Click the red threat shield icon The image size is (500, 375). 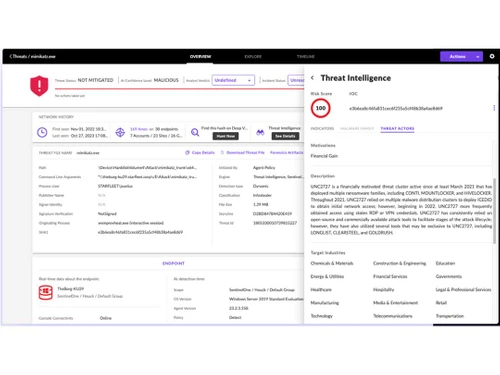39,86
